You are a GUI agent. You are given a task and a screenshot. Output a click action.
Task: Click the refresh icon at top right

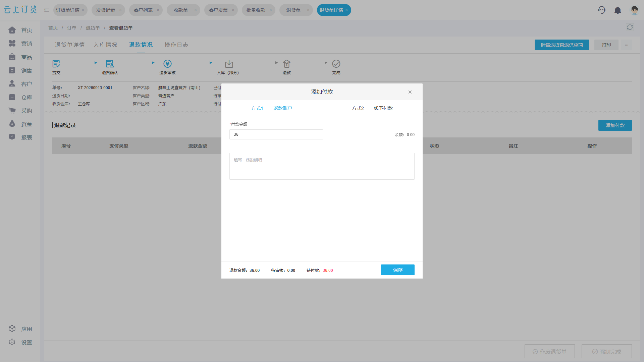630,27
